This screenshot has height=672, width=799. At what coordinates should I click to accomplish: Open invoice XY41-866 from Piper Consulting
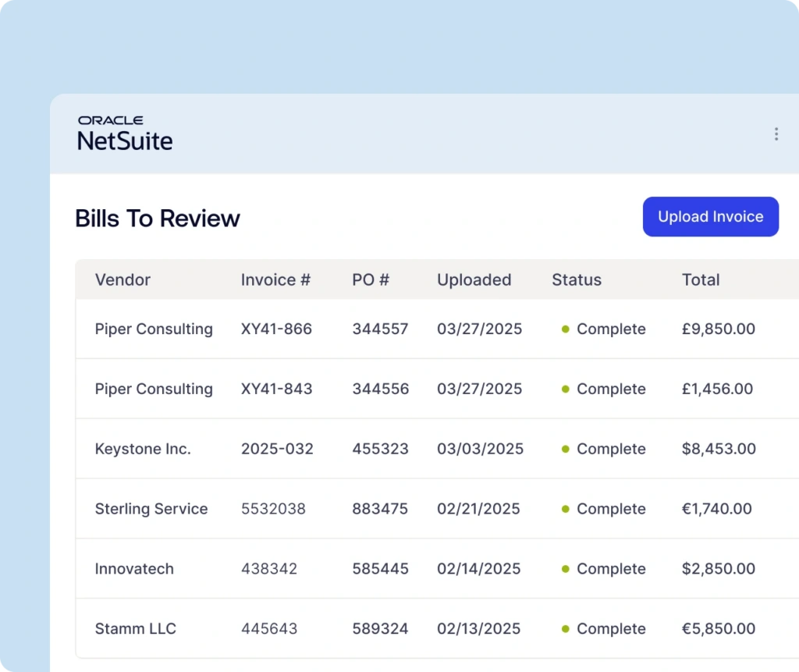(276, 329)
